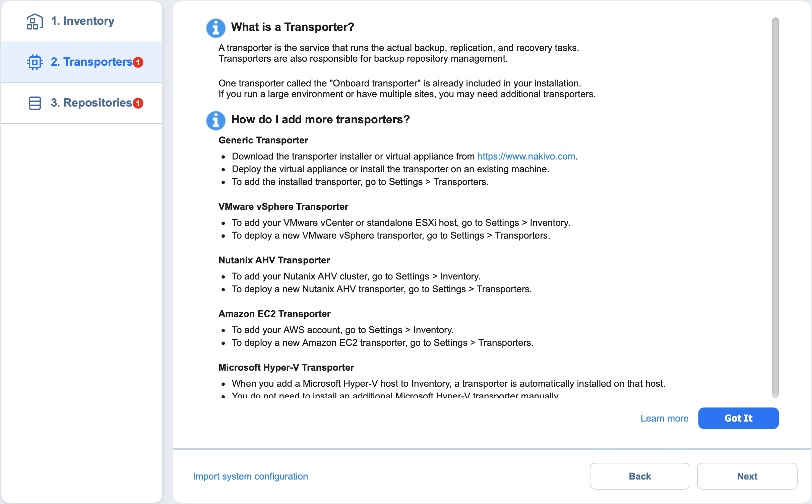This screenshot has width=812, height=504.
Task: Go to the 3. Repositories step
Action: coord(82,103)
